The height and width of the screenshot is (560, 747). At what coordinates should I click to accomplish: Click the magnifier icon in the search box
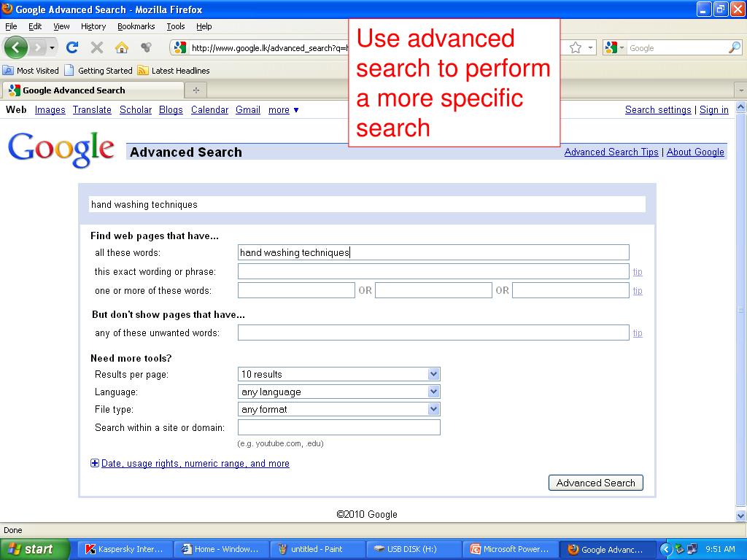pyautogui.click(x=734, y=47)
